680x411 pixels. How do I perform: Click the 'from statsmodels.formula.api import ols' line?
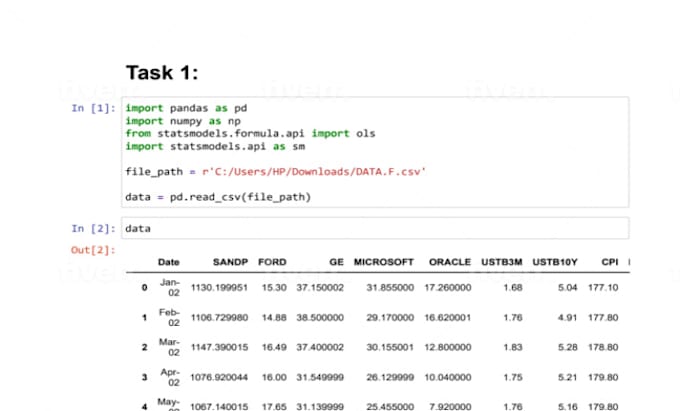pyautogui.click(x=250, y=133)
